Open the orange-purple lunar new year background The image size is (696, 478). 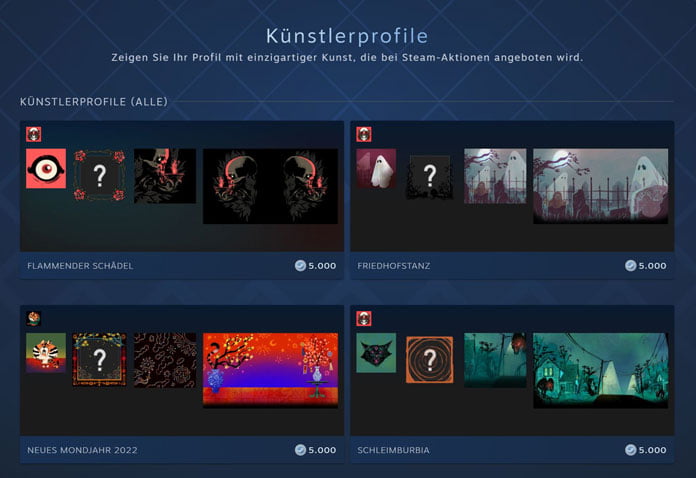(x=270, y=370)
